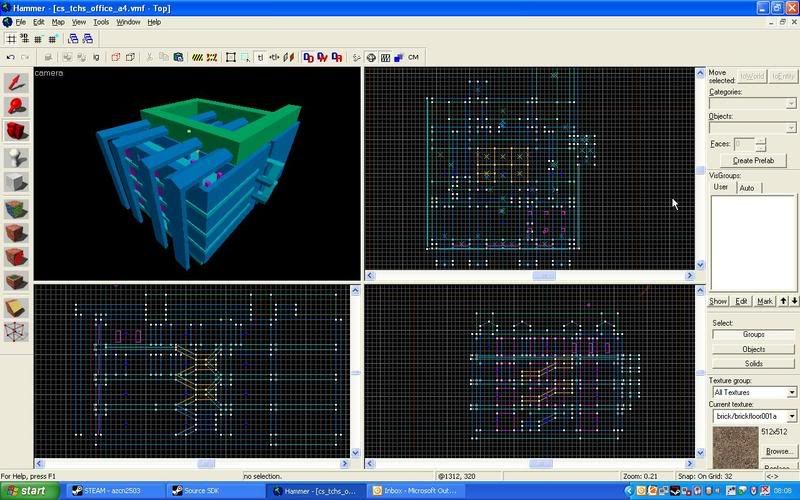800x500 pixels.
Task: Increase the Faces spinner value
Action: click(x=760, y=141)
